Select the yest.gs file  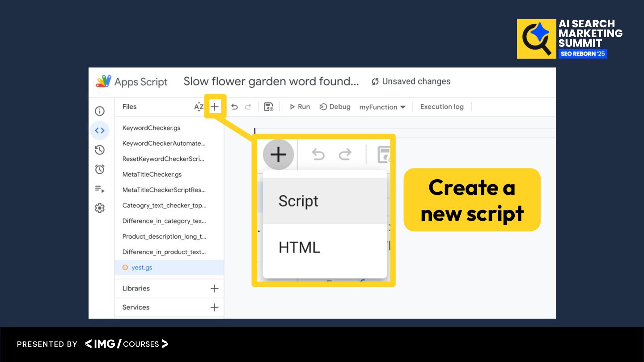point(142,268)
